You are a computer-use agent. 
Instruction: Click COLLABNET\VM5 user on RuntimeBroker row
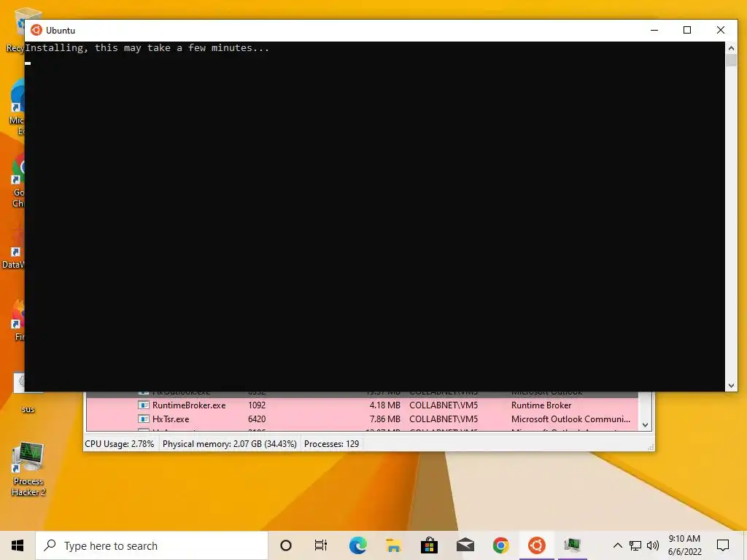point(444,405)
